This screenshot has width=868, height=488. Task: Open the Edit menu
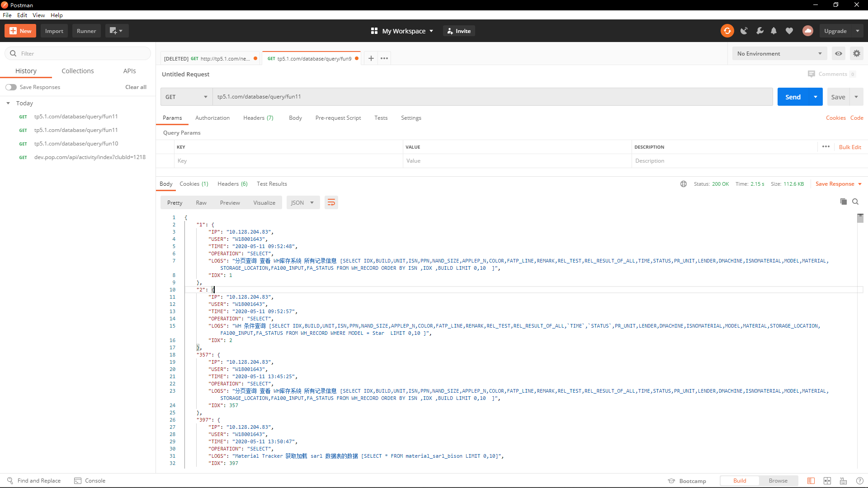click(x=22, y=15)
